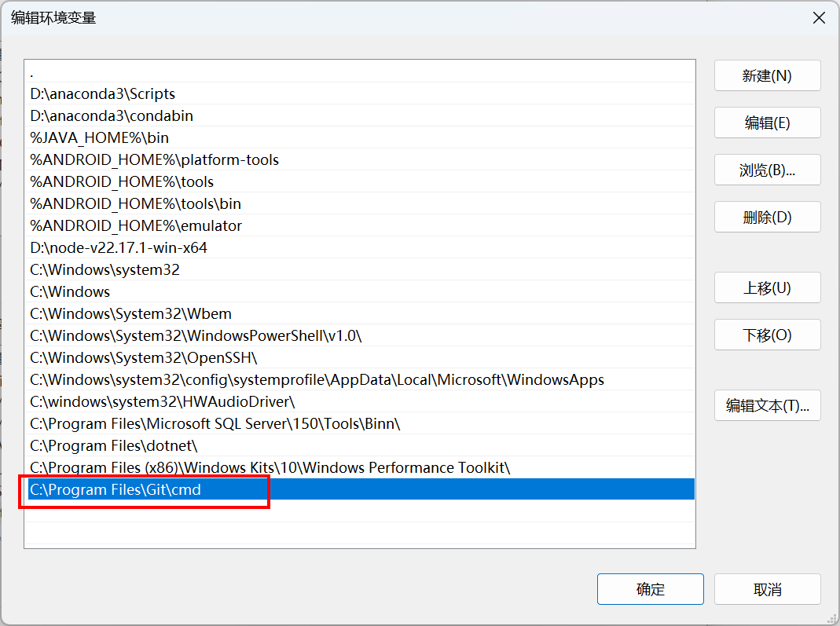The image size is (840, 626).
Task: Open the 浏览(B)... folder browser
Action: point(767,170)
